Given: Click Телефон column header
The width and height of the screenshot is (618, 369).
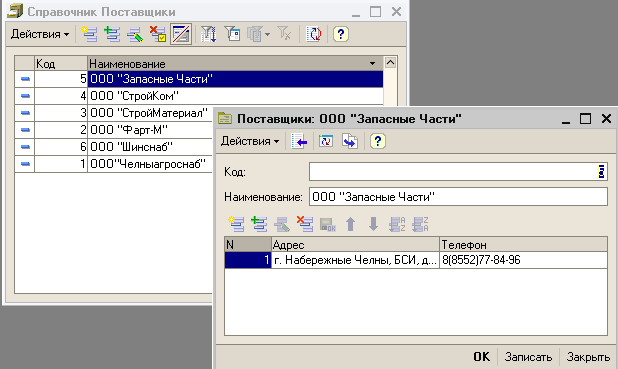Looking at the screenshot, I should [x=523, y=244].
